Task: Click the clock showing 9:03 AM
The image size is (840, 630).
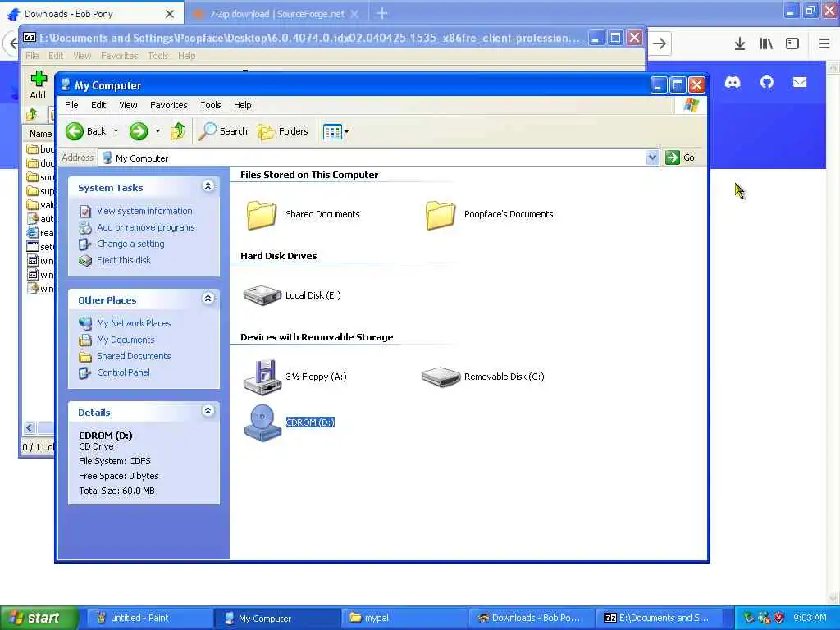Action: [x=810, y=618]
